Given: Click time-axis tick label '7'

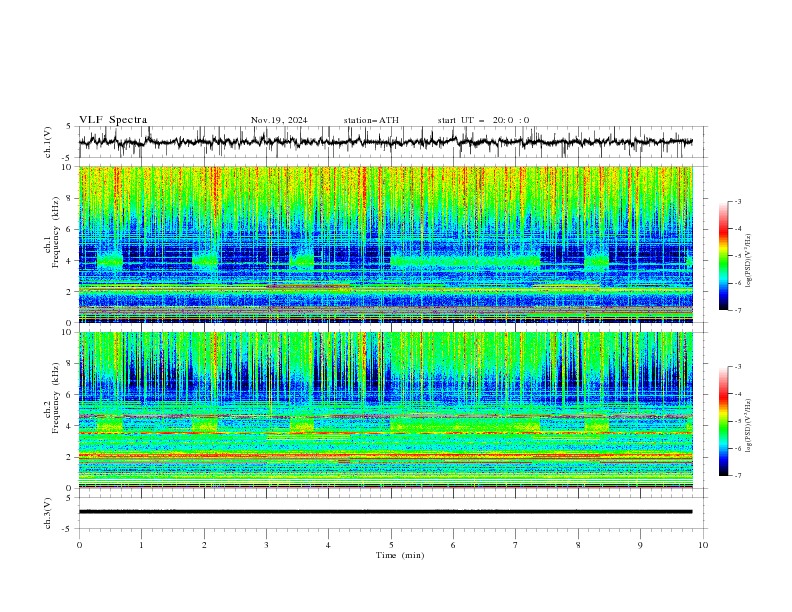Looking at the screenshot, I should pos(516,545).
